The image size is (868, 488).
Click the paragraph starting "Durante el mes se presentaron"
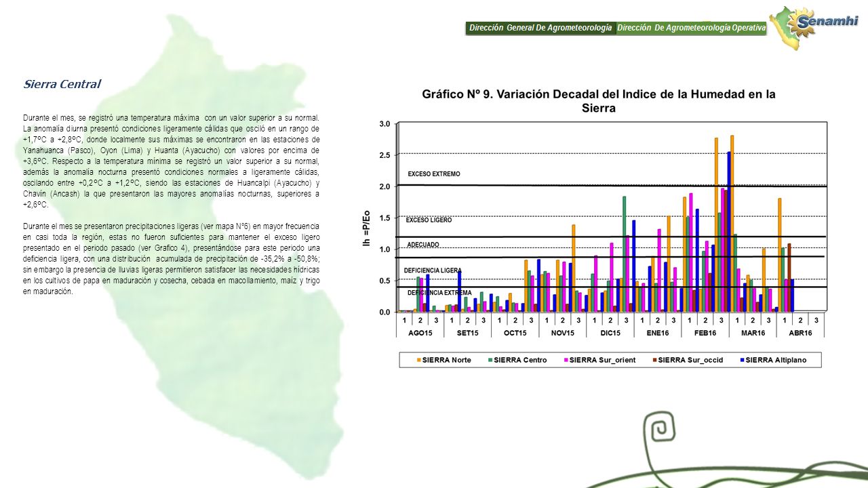171,258
